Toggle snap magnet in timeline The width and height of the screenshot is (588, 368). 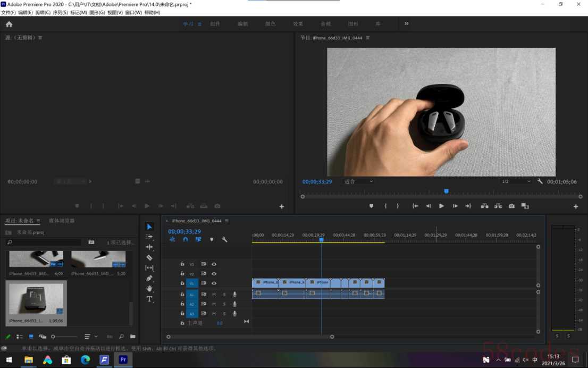click(x=186, y=240)
